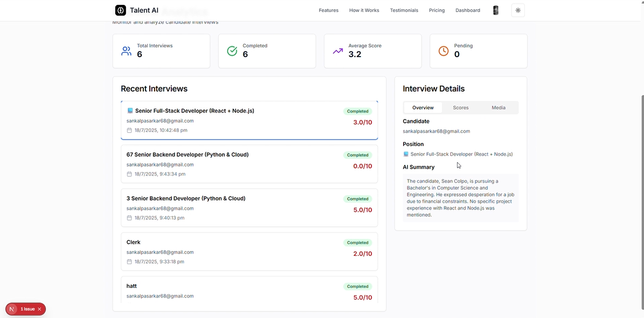Image resolution: width=644 pixels, height=318 pixels.
Task: Open the Next.js dev tools N icon
Action: [12, 309]
